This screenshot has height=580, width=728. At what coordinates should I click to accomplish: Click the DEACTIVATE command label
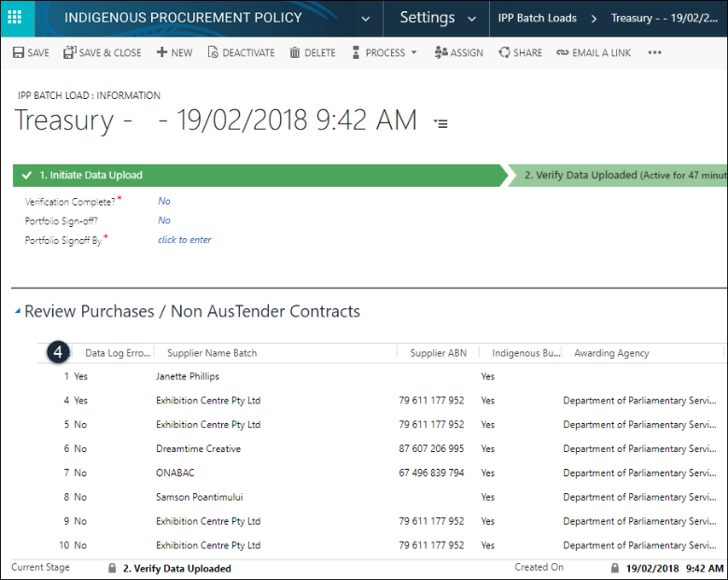(248, 53)
